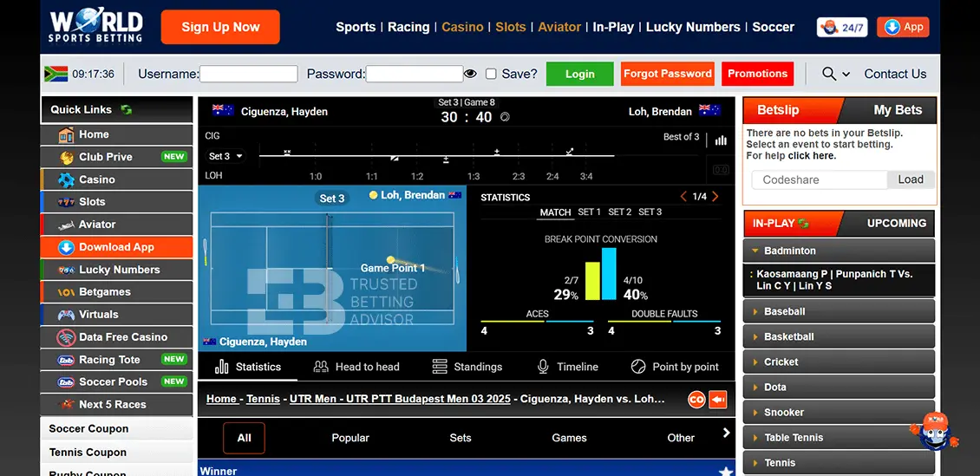Focus the Username input field

[248, 74]
